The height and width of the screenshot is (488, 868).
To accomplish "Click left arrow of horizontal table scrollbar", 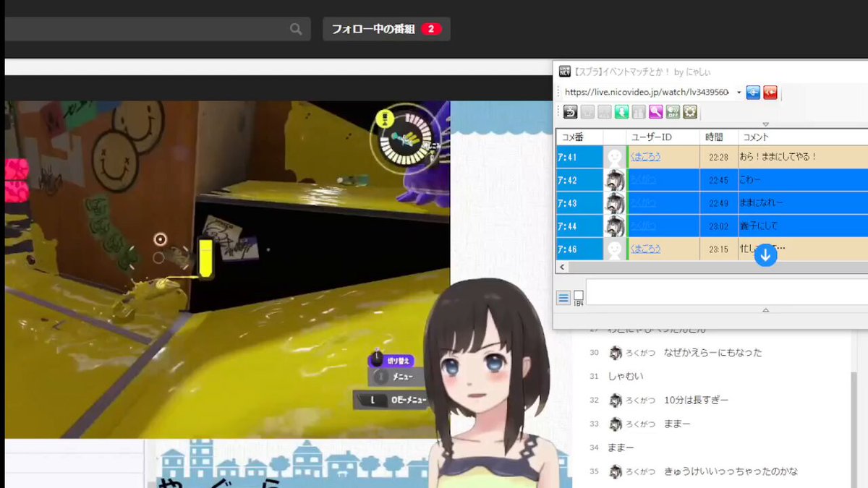I will 562,267.
